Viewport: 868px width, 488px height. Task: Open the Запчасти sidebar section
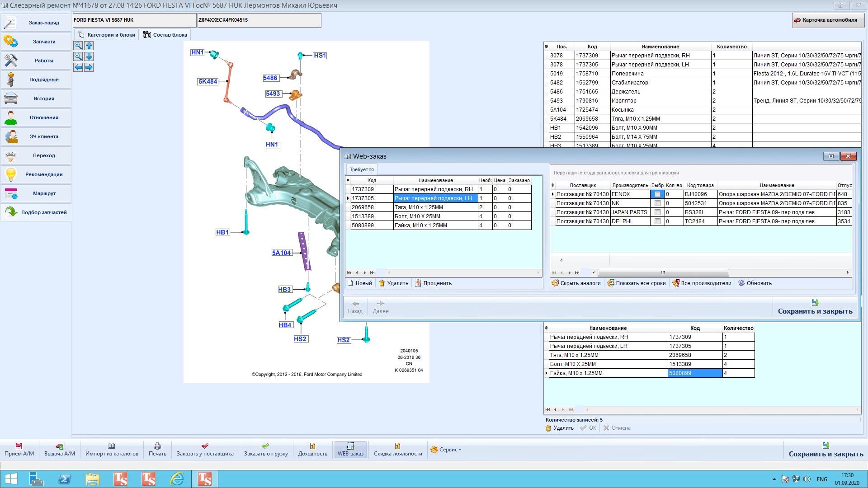(36, 42)
